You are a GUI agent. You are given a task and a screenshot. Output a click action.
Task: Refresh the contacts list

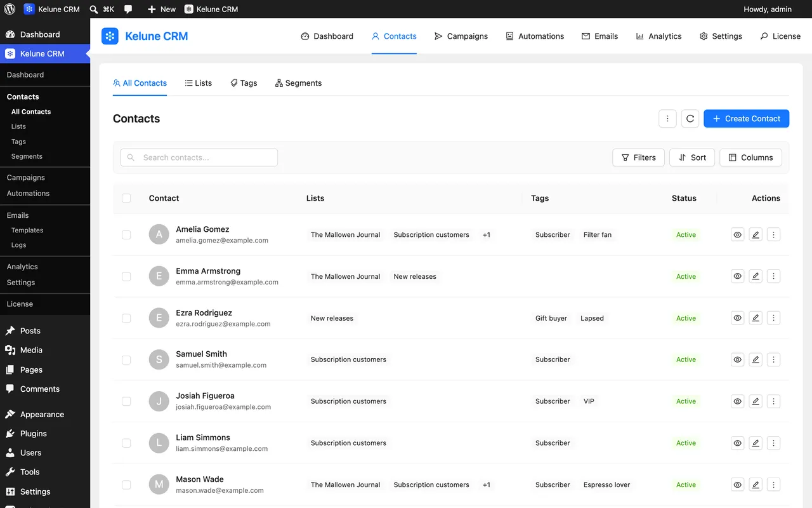[x=690, y=119]
